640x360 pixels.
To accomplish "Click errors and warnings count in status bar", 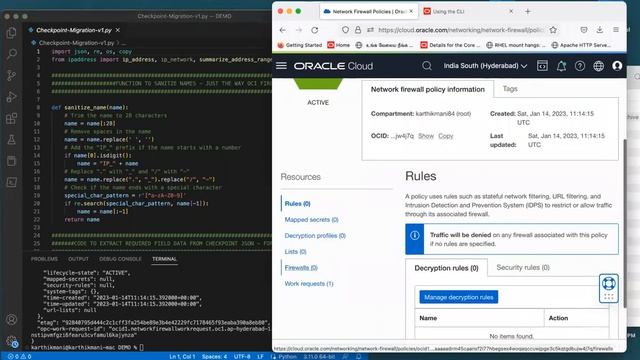I will coord(20,356).
